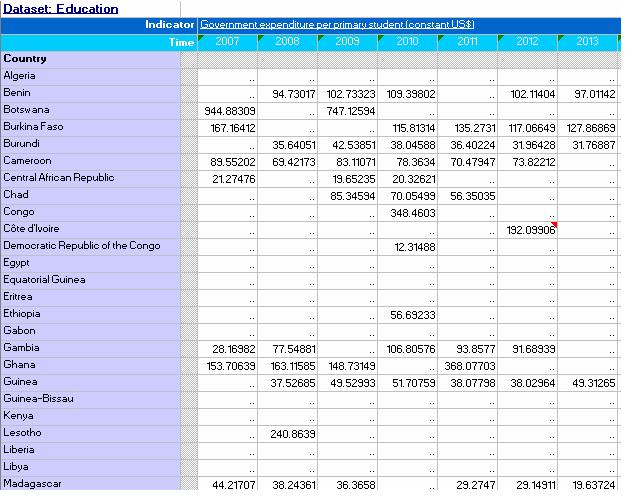Click the Time header label
The width and height of the screenshot is (626, 496).
tap(181, 42)
